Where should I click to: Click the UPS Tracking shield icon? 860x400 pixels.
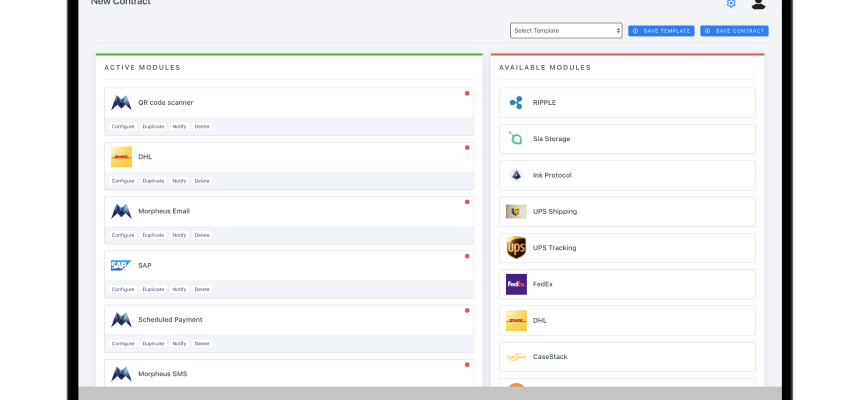click(516, 248)
